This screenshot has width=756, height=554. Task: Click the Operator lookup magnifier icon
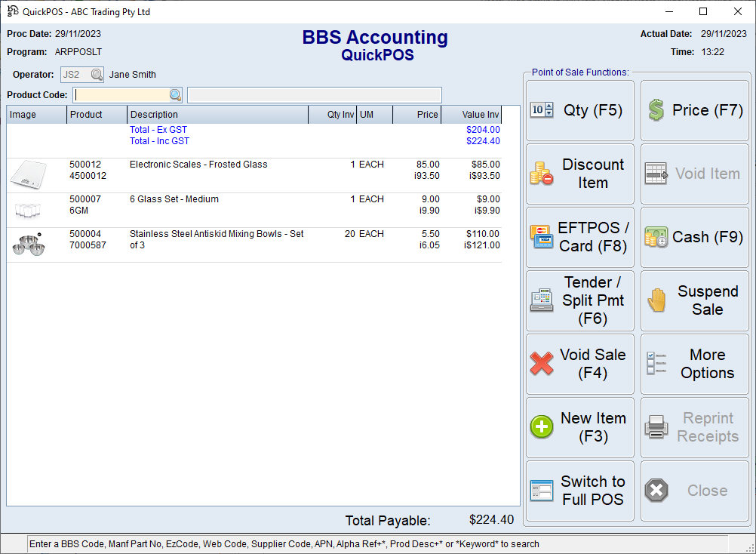coord(97,75)
